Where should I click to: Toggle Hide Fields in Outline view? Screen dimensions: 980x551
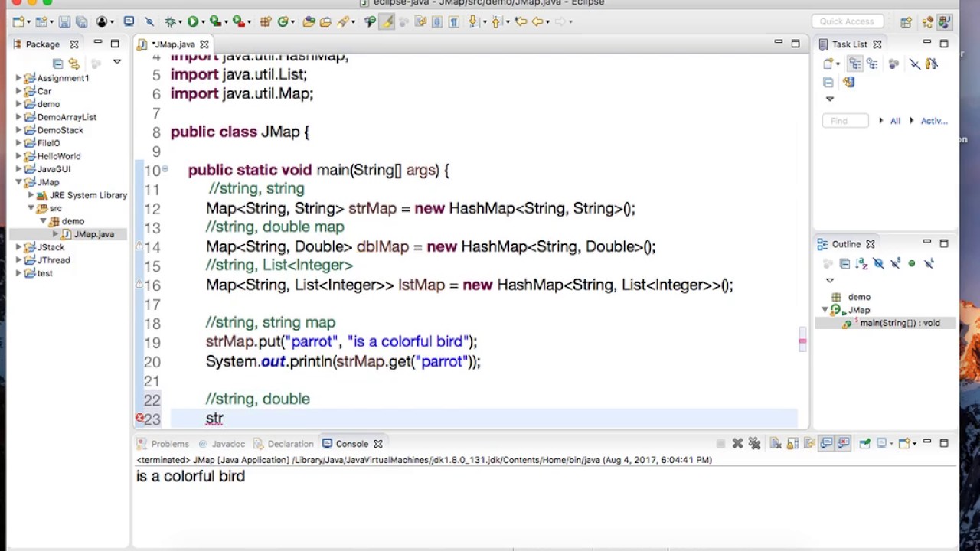(878, 263)
